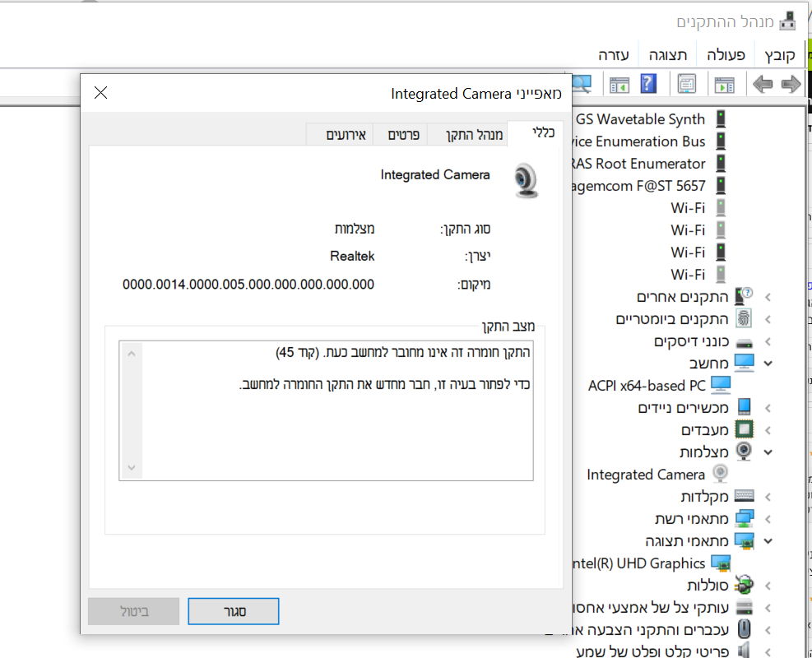The width and height of the screenshot is (812, 658).
Task: Expand the מקלדות category
Action: pyautogui.click(x=768, y=497)
